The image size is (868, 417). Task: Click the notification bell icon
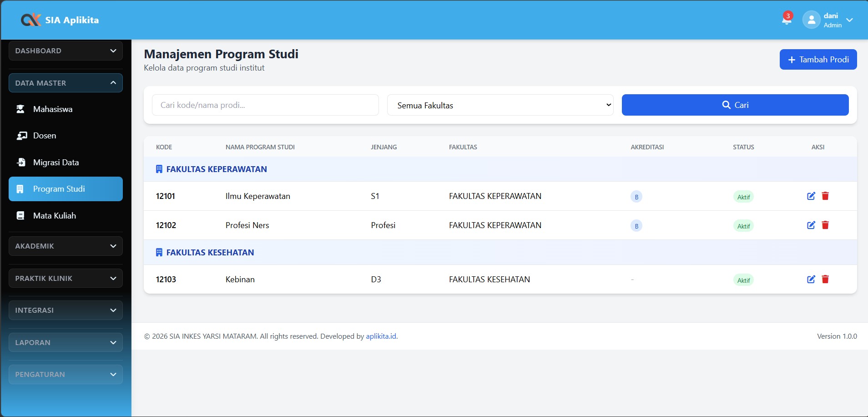[x=786, y=19]
